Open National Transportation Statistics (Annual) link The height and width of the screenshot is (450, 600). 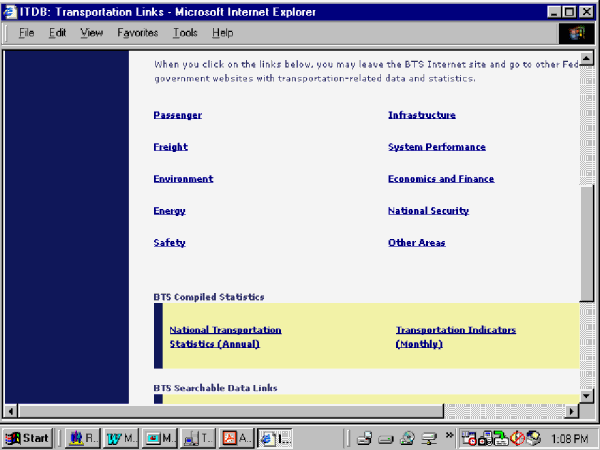[x=225, y=336]
